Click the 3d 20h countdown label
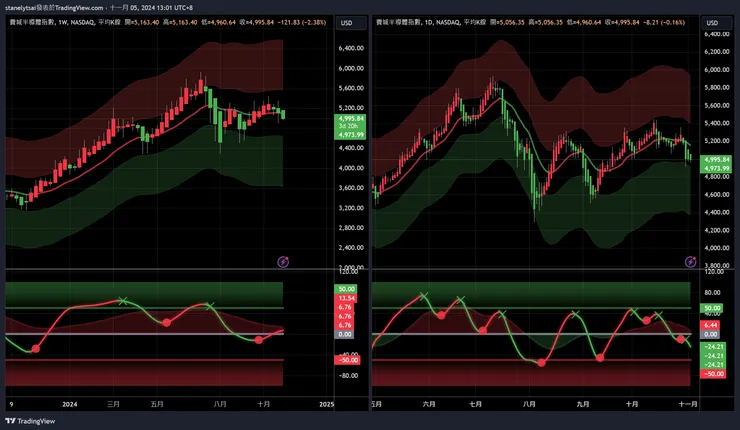740x430 pixels. click(x=349, y=126)
